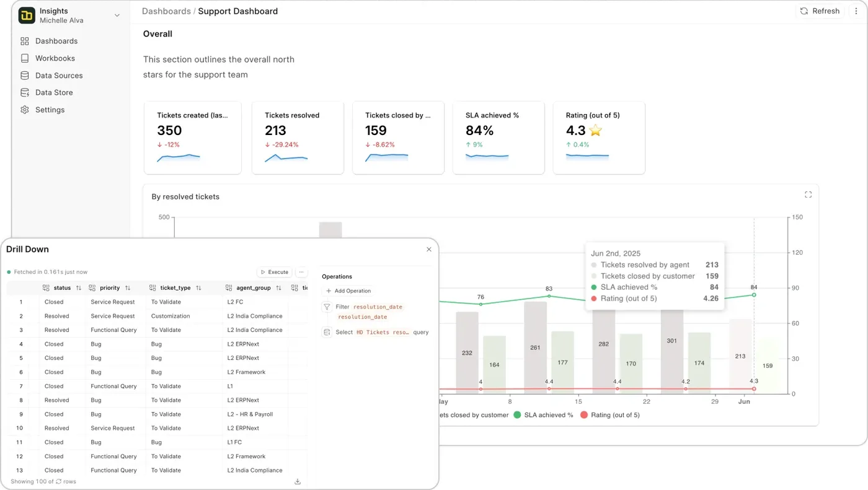868x490 pixels.
Task: Expand the resolved tickets chart fullscreen
Action: click(808, 195)
